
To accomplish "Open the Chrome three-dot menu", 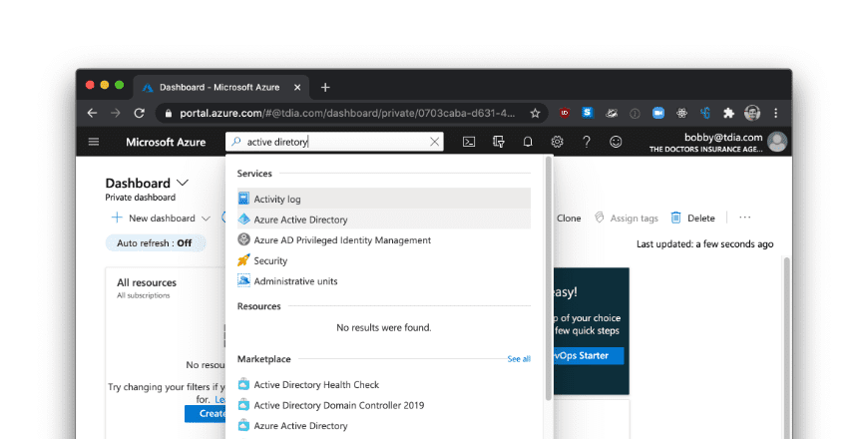I will click(x=775, y=113).
